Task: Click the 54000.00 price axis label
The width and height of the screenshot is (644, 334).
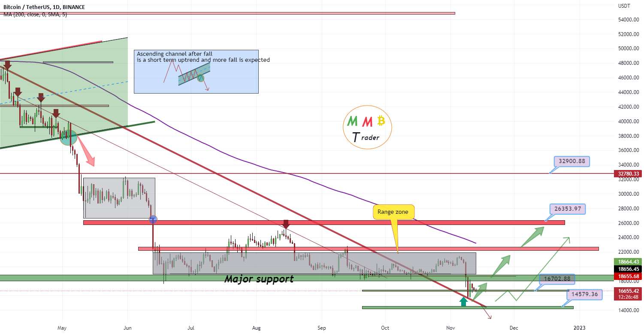Action: (x=629, y=20)
